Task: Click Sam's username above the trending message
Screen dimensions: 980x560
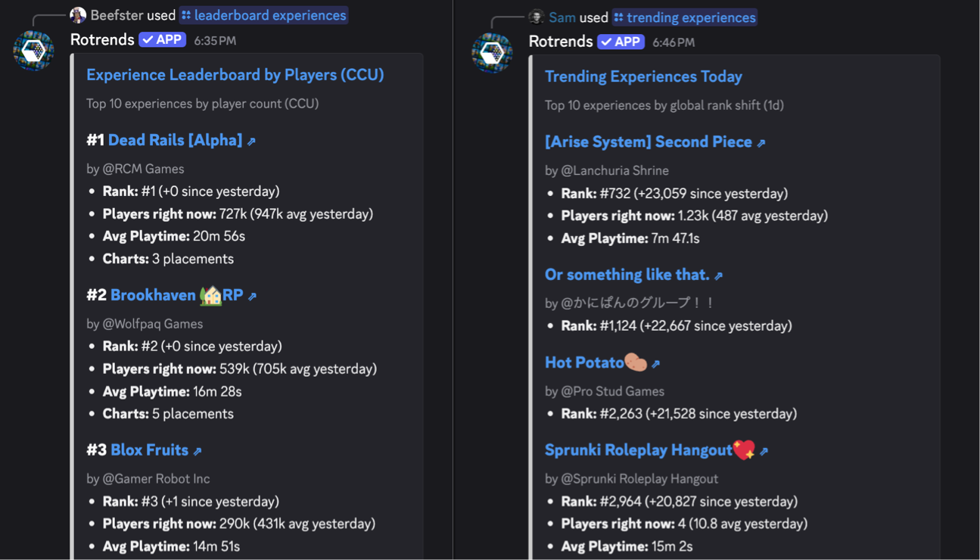Action: [562, 16]
